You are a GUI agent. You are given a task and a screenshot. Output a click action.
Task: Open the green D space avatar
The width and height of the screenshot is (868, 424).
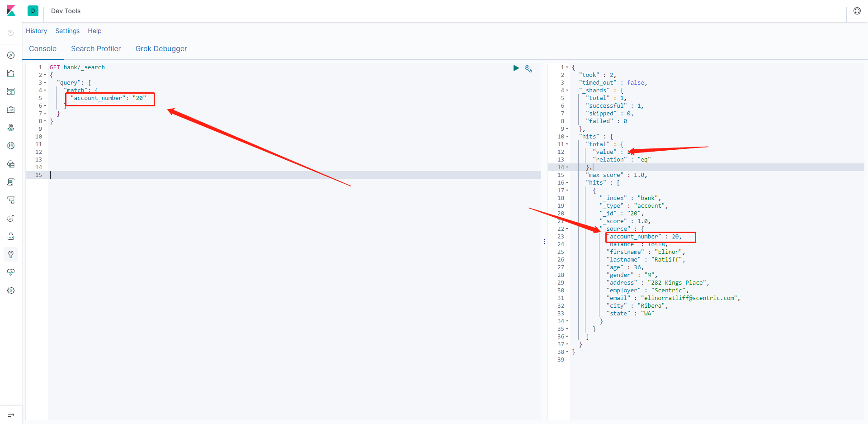33,11
